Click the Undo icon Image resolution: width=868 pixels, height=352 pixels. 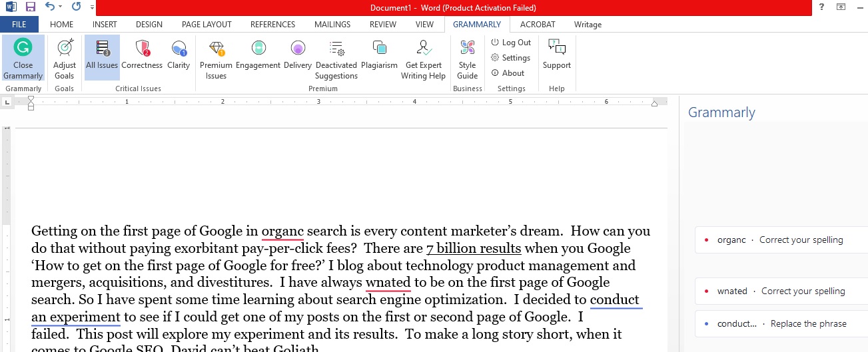[50, 7]
